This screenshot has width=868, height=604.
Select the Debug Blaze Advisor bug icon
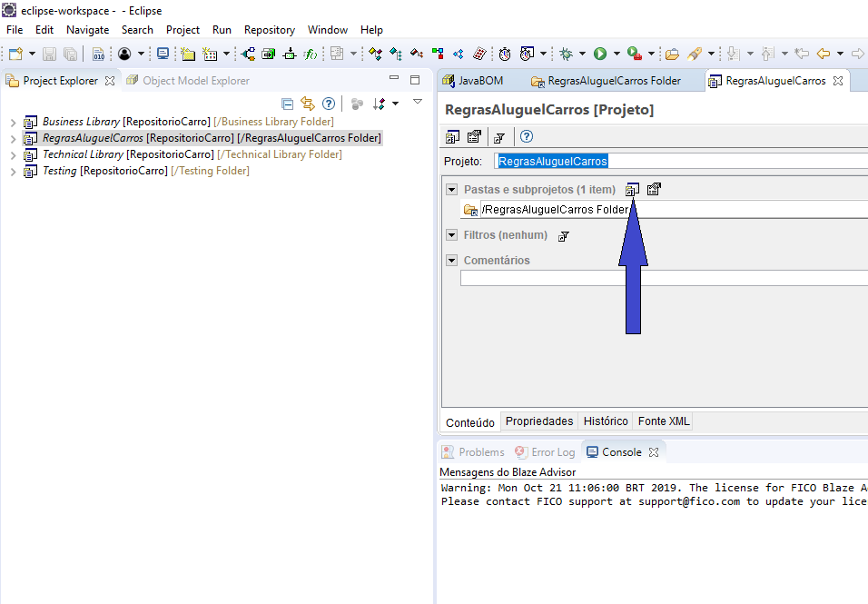(565, 54)
